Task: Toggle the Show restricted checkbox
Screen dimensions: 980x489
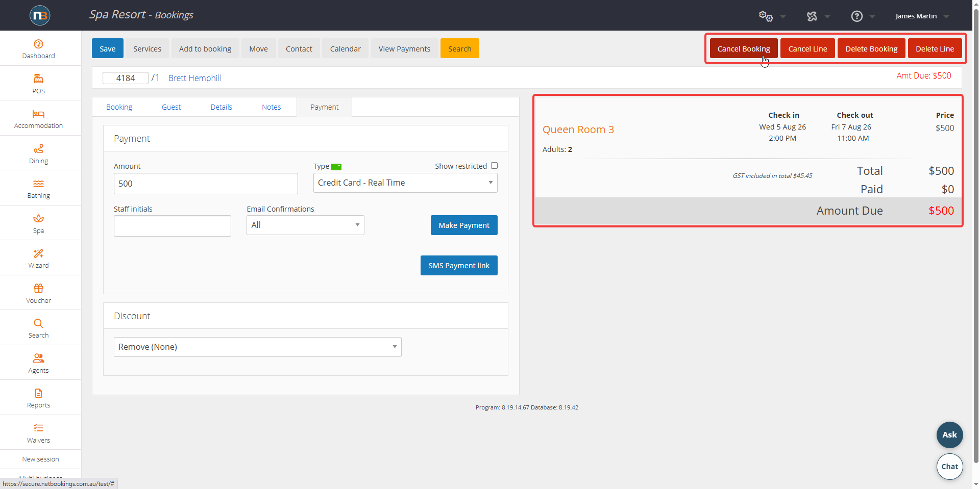Action: pos(494,166)
